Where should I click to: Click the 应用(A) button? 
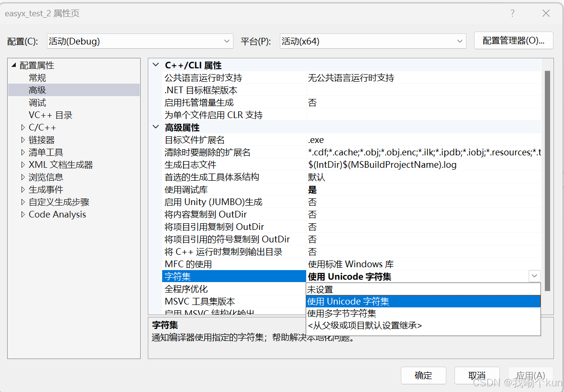(531, 375)
